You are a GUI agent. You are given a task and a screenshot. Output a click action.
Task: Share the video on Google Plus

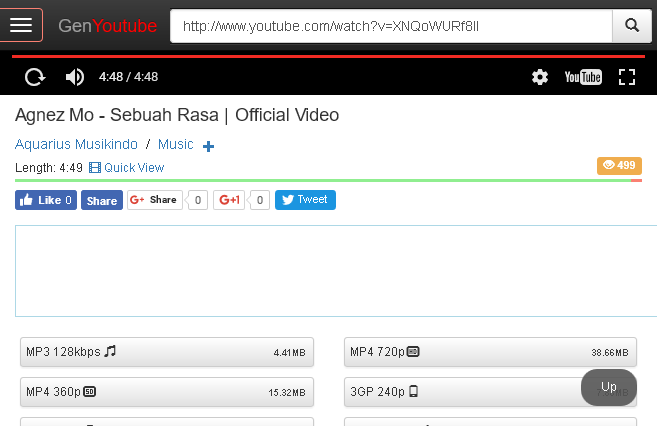[155, 200]
